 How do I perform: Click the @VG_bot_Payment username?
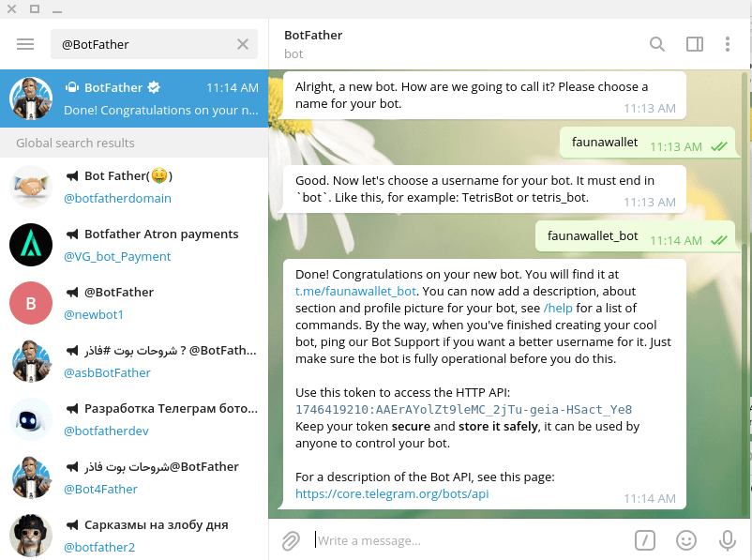[x=117, y=257]
